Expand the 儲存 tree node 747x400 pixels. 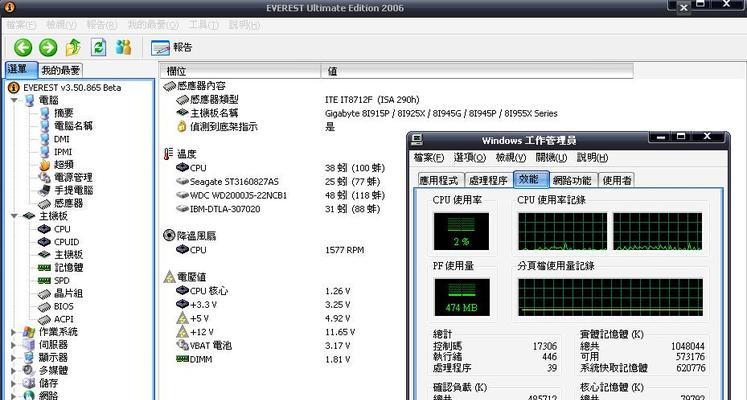point(13,383)
